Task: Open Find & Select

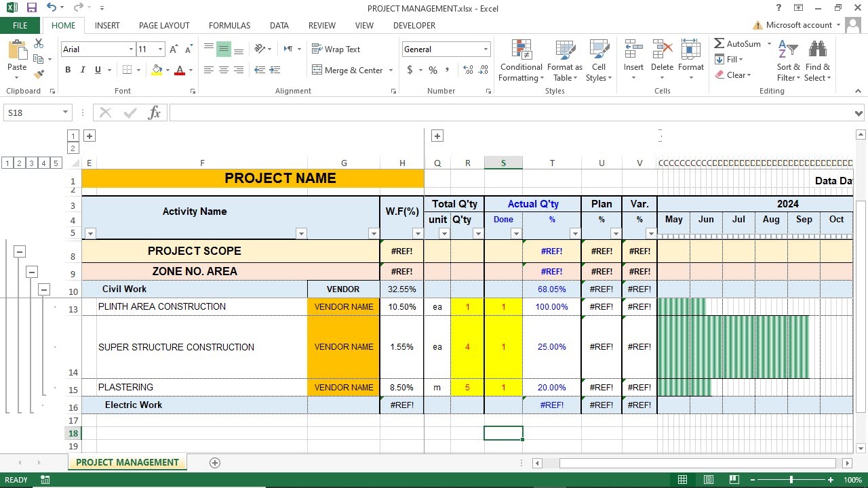Action: point(817,61)
